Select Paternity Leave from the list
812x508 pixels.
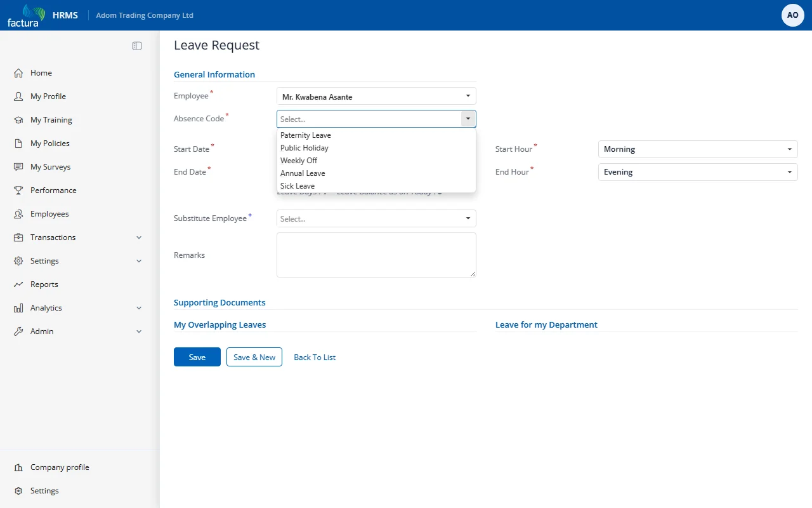(x=376, y=135)
